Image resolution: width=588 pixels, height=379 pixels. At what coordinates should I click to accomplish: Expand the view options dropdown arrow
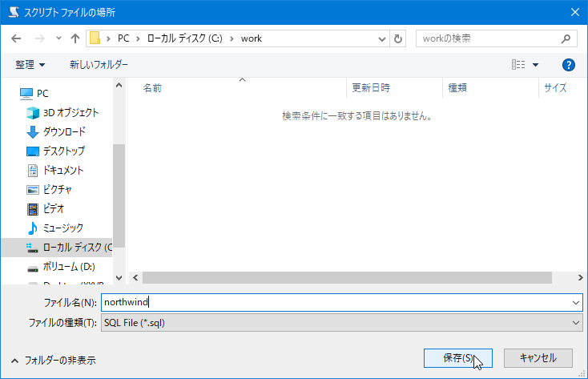tap(536, 65)
